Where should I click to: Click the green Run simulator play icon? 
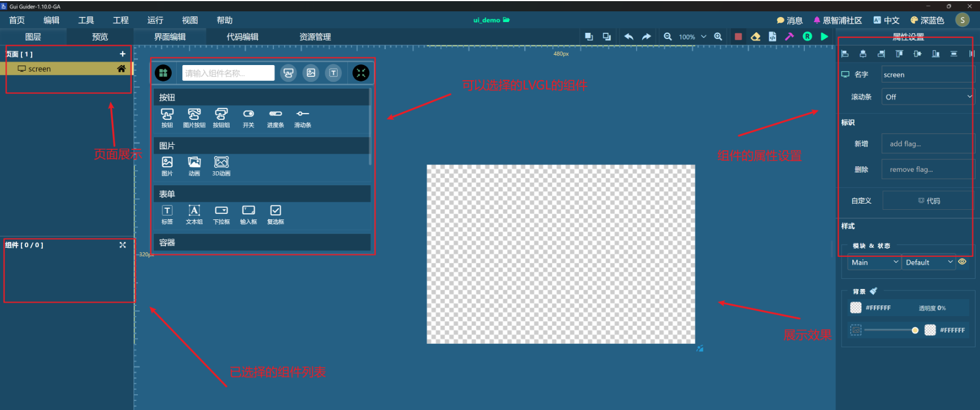[x=825, y=37]
